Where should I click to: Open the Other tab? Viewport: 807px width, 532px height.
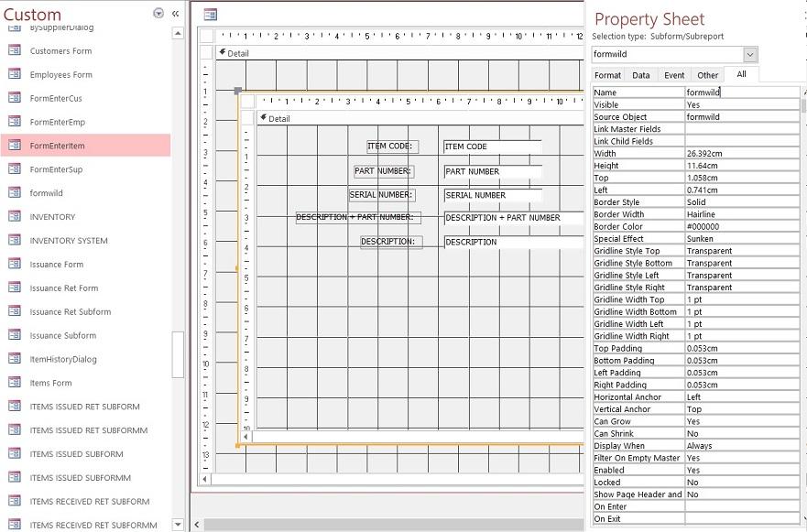[708, 75]
